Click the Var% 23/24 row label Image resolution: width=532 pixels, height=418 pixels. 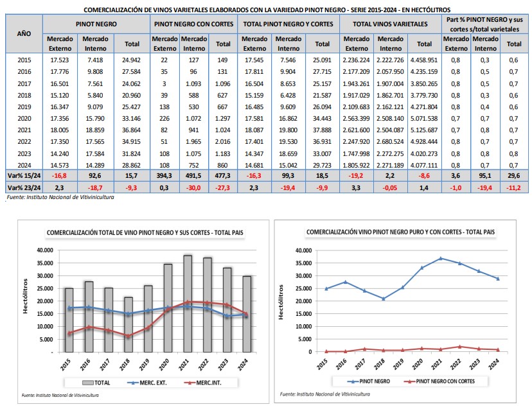(x=24, y=187)
